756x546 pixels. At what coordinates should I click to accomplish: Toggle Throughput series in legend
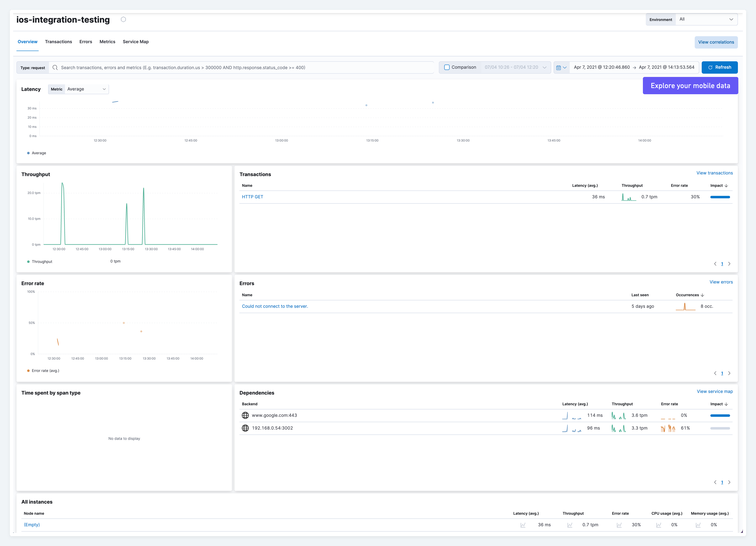click(42, 262)
